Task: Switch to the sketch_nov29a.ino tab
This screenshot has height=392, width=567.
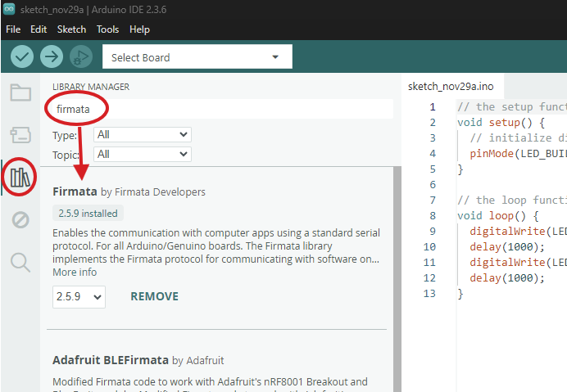Action: (x=451, y=86)
